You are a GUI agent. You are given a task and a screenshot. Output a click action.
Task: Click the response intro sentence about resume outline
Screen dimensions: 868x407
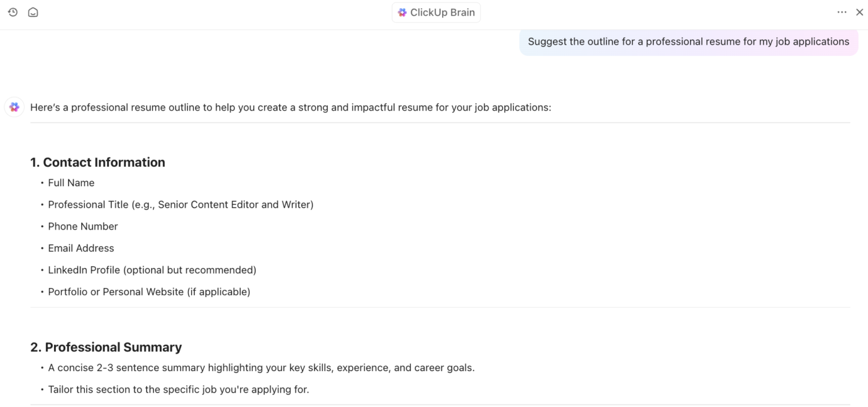pos(290,107)
